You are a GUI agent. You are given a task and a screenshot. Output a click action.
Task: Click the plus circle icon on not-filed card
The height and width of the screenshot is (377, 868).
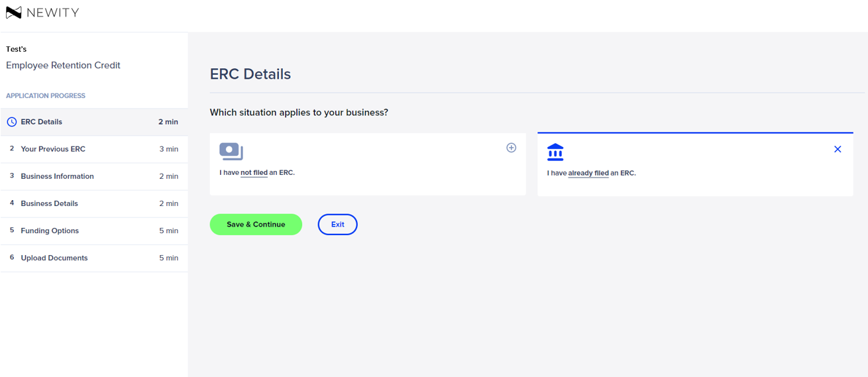coord(511,148)
